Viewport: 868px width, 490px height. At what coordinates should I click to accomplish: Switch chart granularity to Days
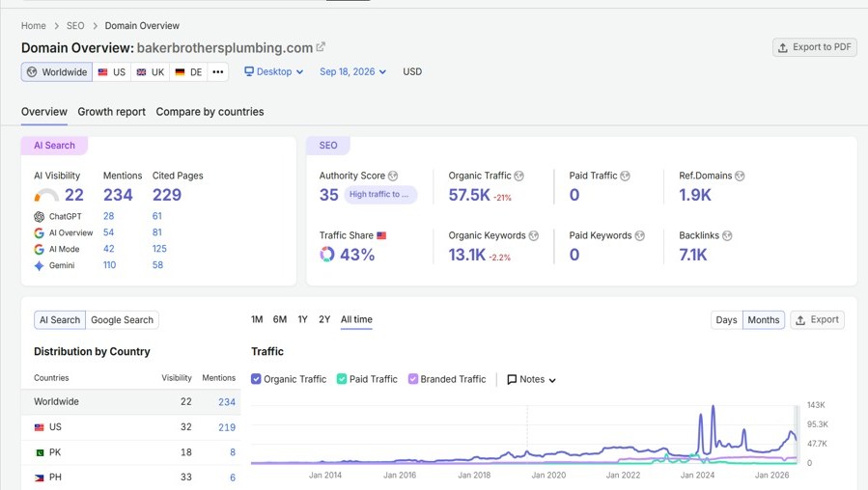(726, 319)
